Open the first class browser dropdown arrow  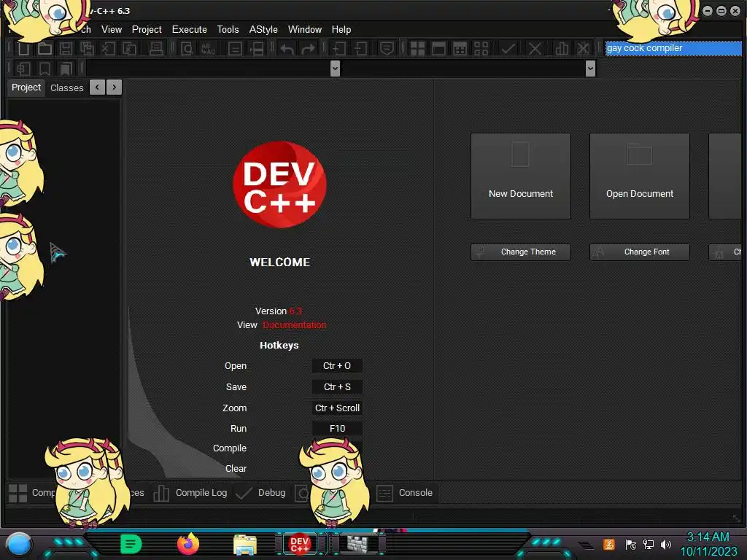[335, 69]
